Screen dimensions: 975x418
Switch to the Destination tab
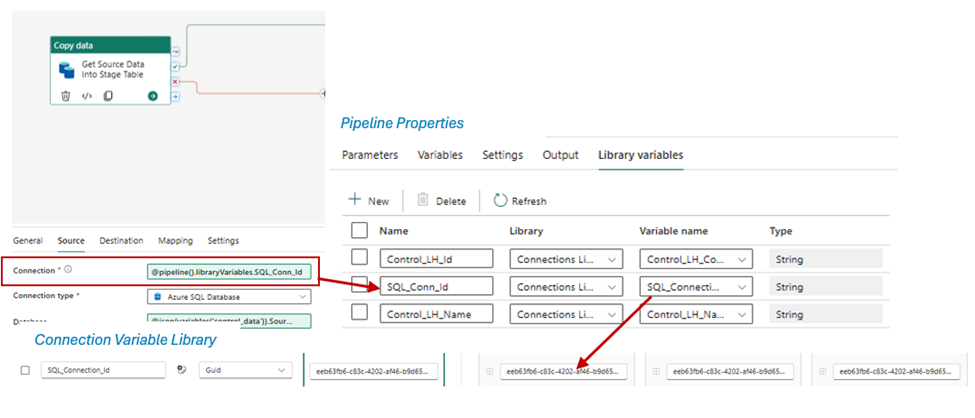pyautogui.click(x=120, y=241)
